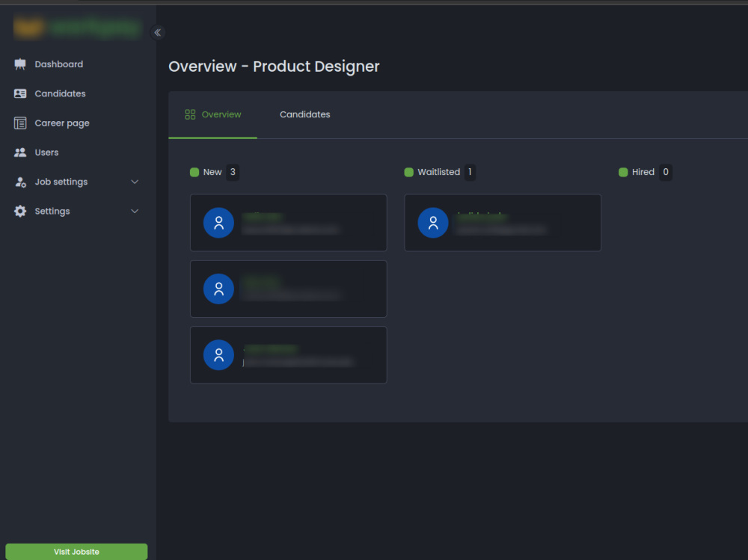Click the Waitlisted count badge 1
The width and height of the screenshot is (748, 560).
[470, 172]
